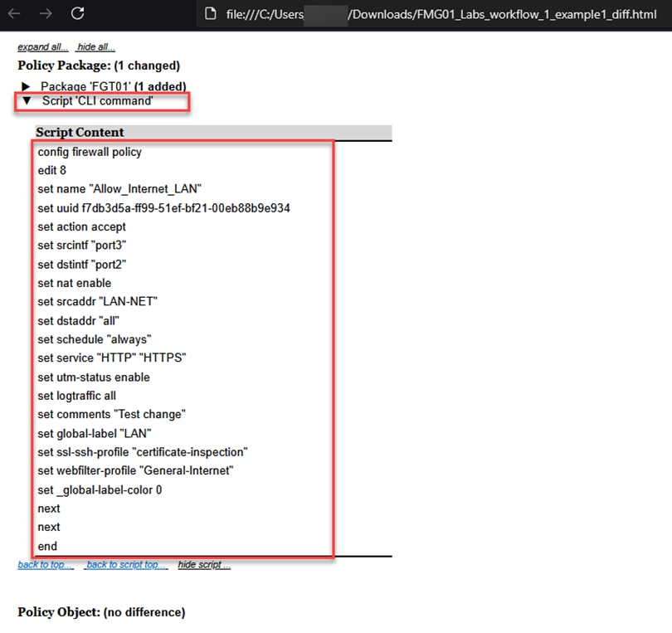Click the 'Script Content' header bar
The image size is (672, 633).
(x=213, y=132)
